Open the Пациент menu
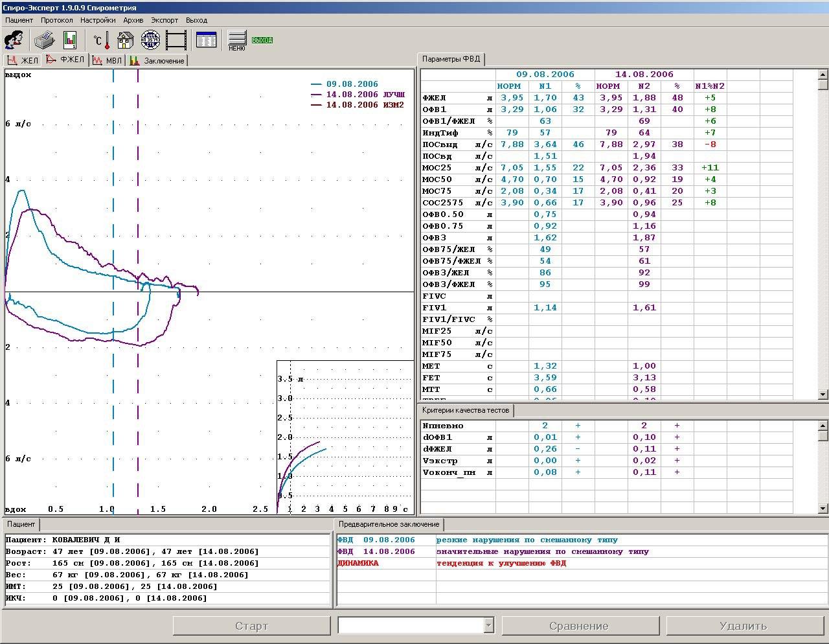This screenshot has width=829, height=644. click(x=19, y=20)
